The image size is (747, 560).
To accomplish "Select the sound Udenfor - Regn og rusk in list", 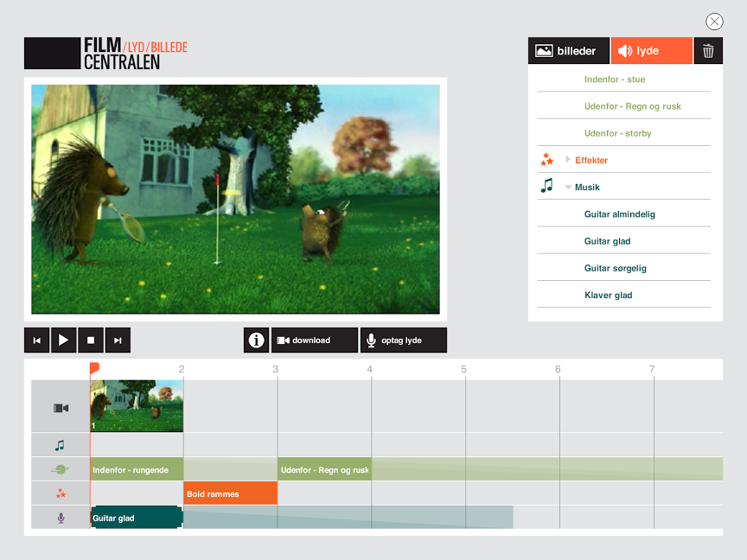I will 633,106.
